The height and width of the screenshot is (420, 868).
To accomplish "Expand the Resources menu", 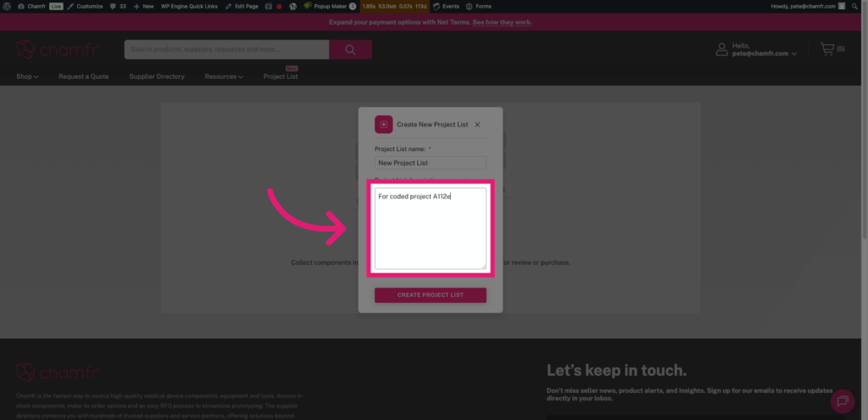I will coord(224,76).
